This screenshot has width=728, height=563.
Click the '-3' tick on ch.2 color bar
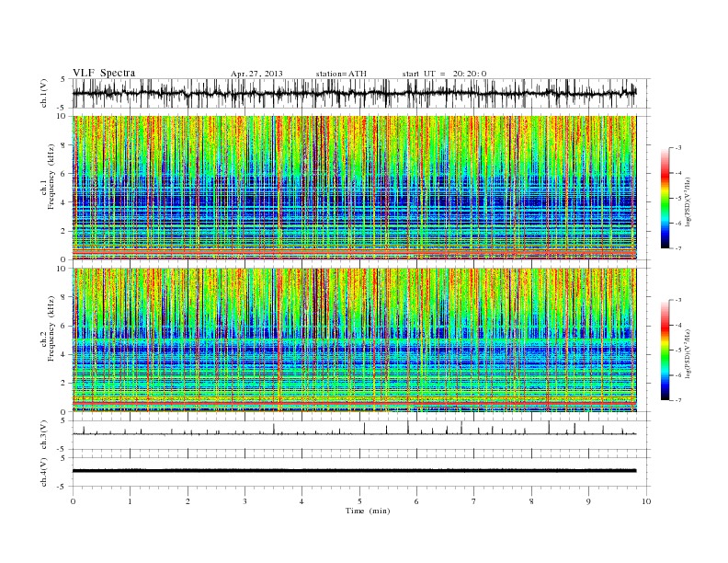pyautogui.click(x=678, y=301)
